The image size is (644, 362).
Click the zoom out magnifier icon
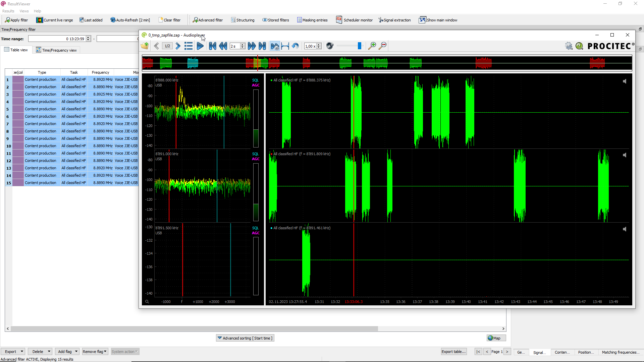382,46
